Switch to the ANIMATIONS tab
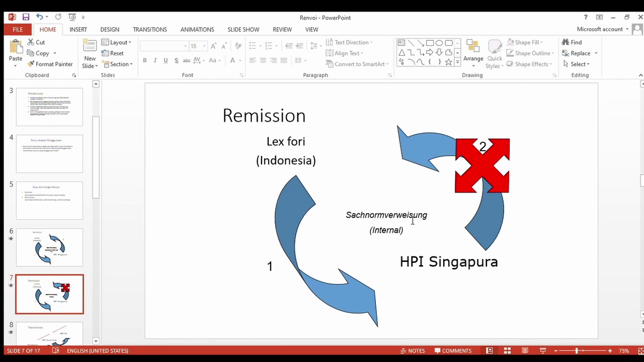This screenshot has width=644, height=362. pyautogui.click(x=197, y=30)
